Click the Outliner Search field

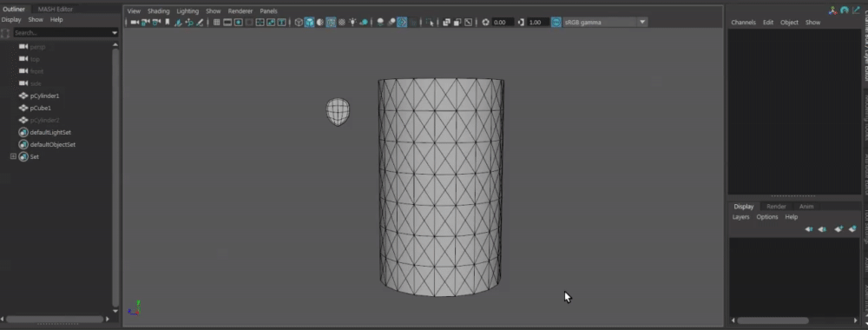pos(62,33)
